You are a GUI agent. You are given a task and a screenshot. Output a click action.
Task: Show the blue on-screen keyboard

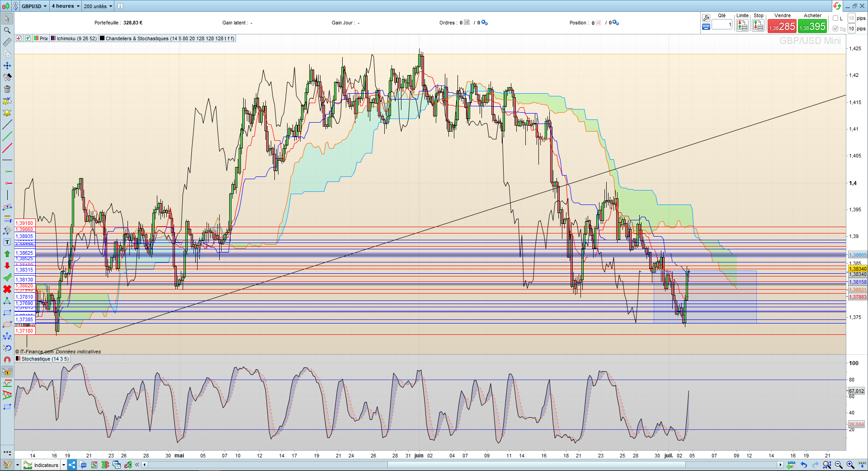coord(706,27)
